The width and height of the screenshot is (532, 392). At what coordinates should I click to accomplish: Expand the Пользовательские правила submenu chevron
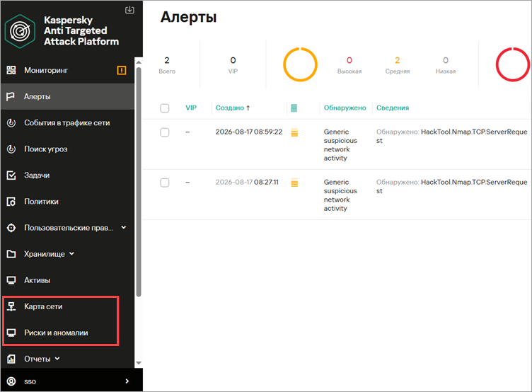pos(124,227)
